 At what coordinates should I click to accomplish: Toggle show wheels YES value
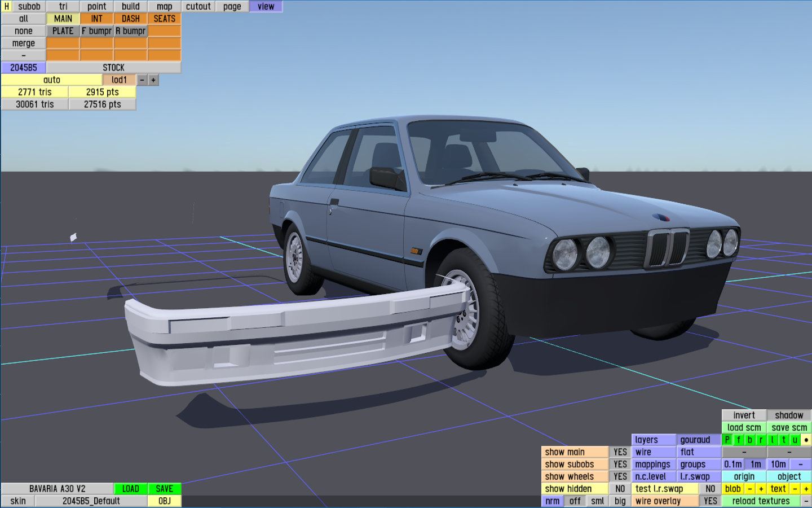pyautogui.click(x=620, y=477)
